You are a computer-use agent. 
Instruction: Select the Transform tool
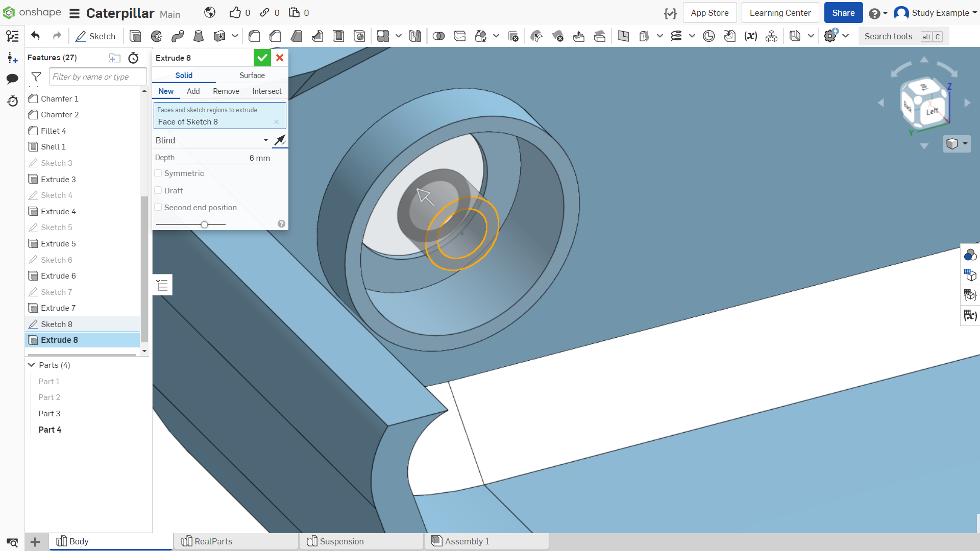pyautogui.click(x=481, y=36)
